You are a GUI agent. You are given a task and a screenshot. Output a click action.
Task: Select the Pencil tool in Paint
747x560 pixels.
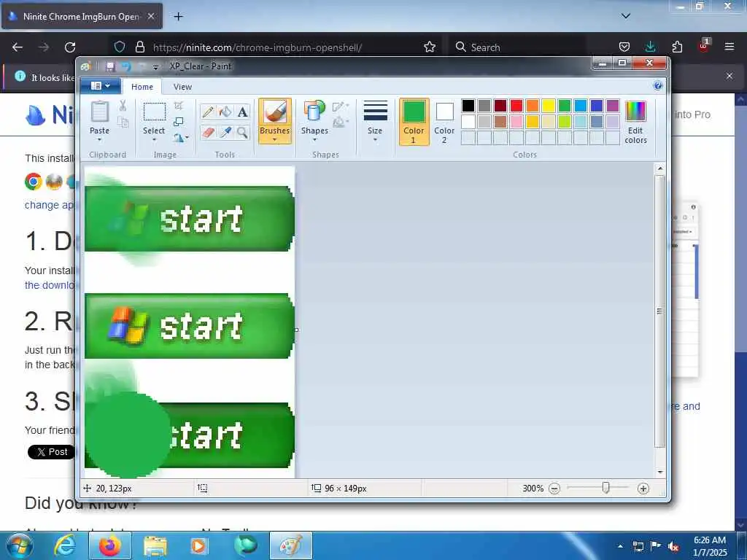[x=208, y=112]
